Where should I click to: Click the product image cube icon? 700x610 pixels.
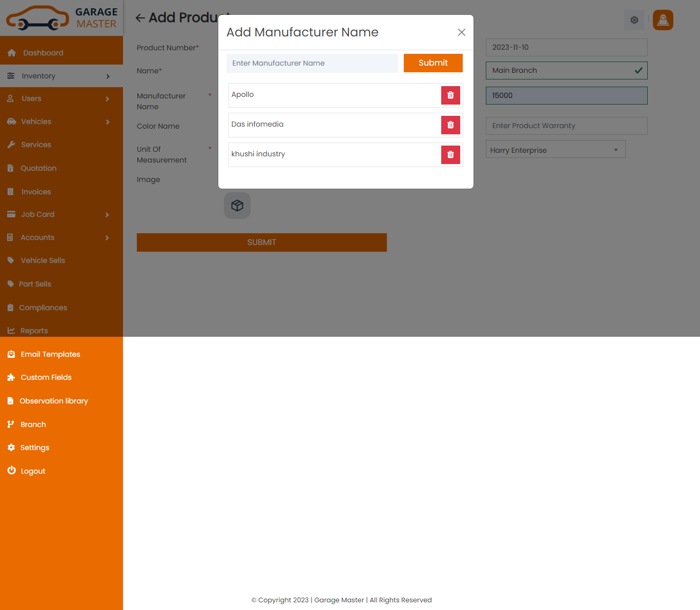click(x=237, y=206)
